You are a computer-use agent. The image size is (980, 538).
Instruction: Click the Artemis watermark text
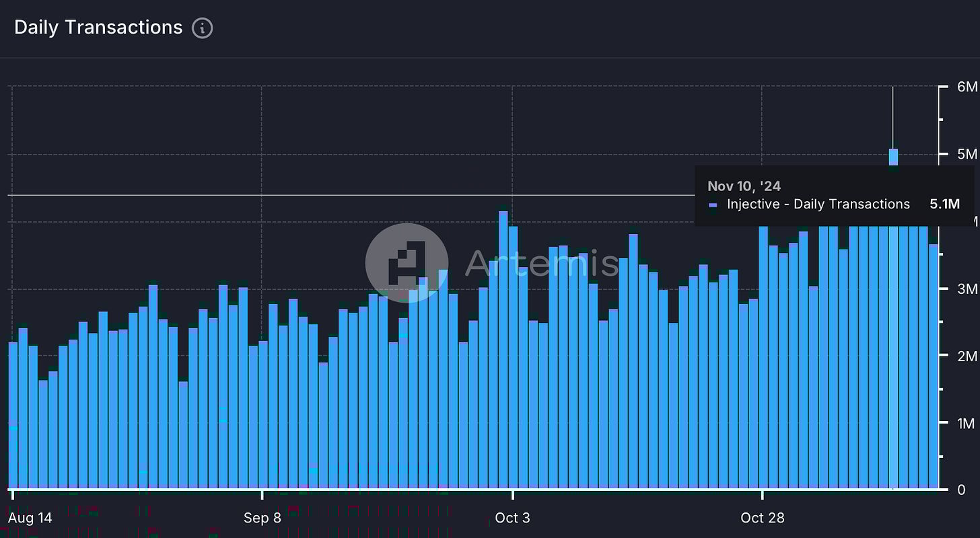(x=541, y=263)
